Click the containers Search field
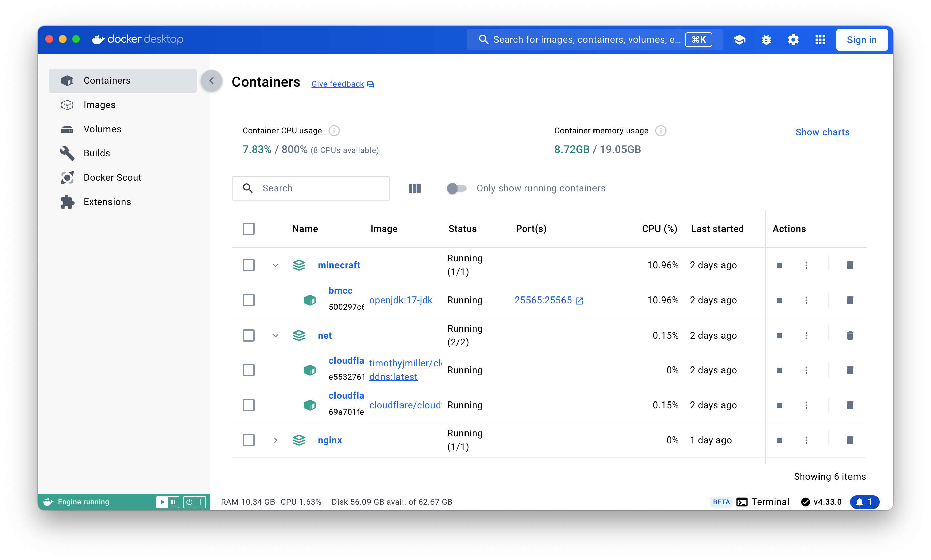This screenshot has width=931, height=560. click(311, 188)
